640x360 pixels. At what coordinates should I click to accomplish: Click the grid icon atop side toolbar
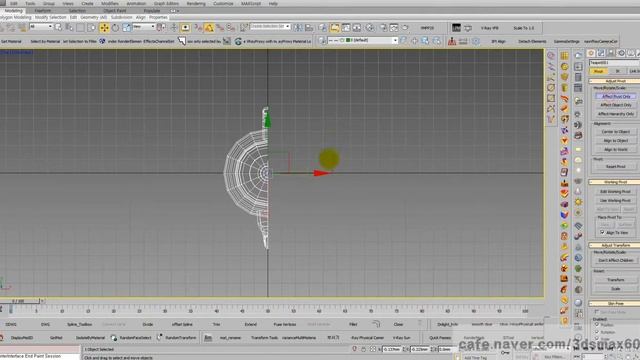tap(564, 56)
